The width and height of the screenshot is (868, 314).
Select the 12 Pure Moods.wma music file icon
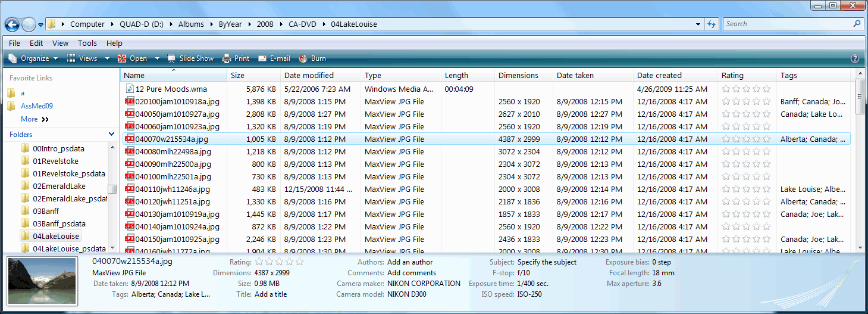(130, 89)
